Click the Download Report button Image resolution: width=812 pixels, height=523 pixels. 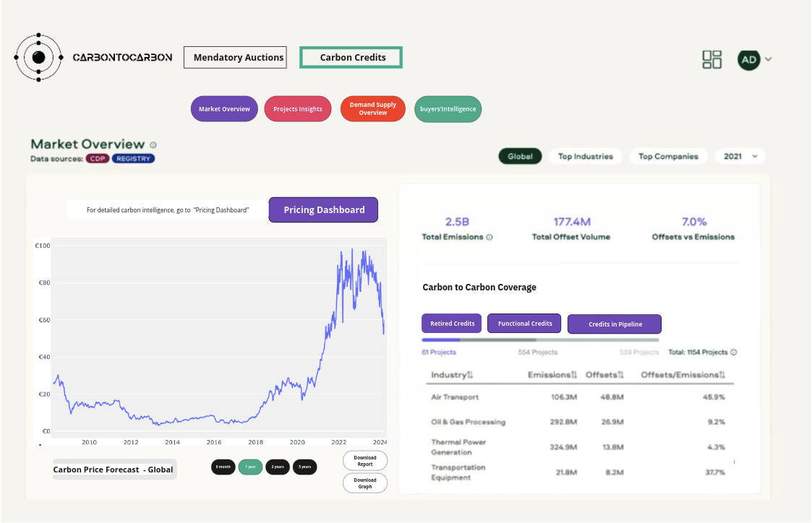pyautogui.click(x=364, y=460)
